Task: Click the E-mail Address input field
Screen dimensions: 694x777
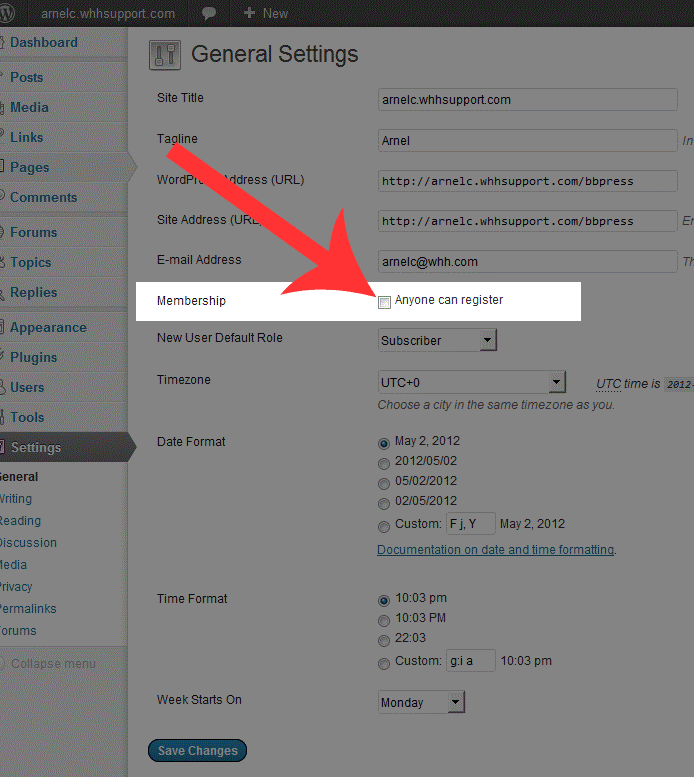Action: [527, 262]
